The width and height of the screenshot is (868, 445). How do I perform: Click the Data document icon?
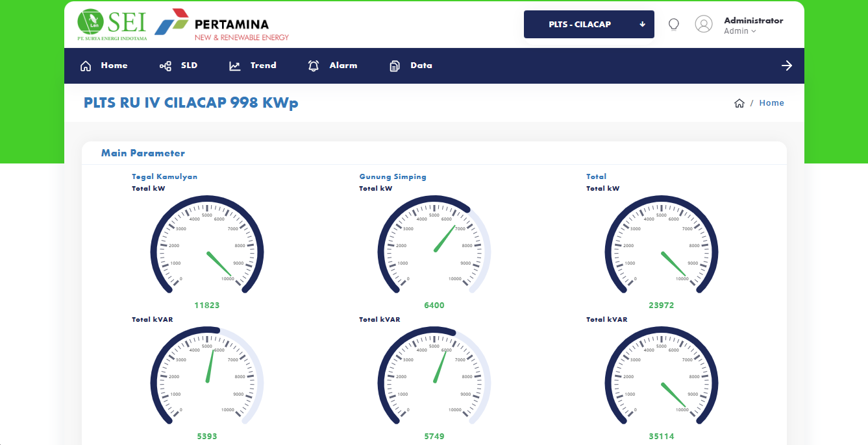click(395, 66)
